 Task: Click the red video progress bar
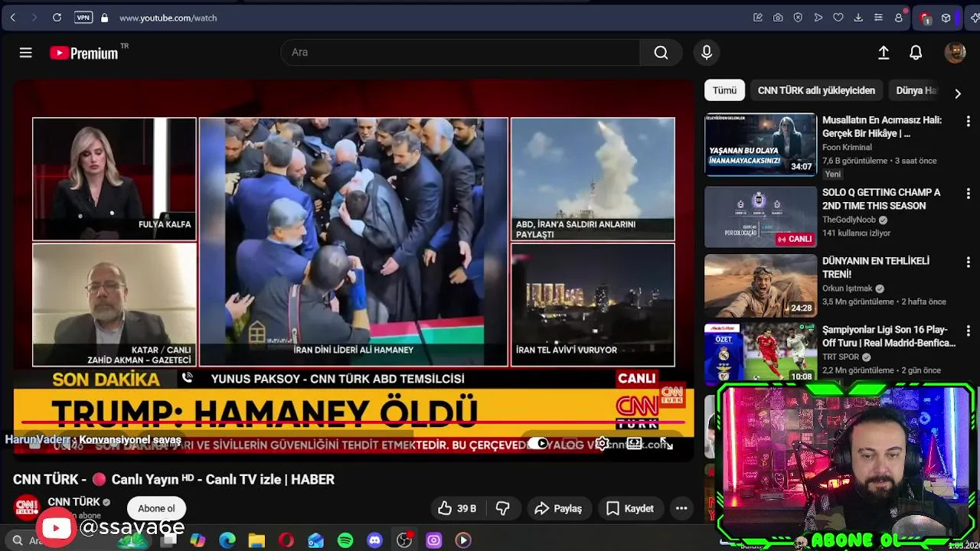tap(353, 422)
